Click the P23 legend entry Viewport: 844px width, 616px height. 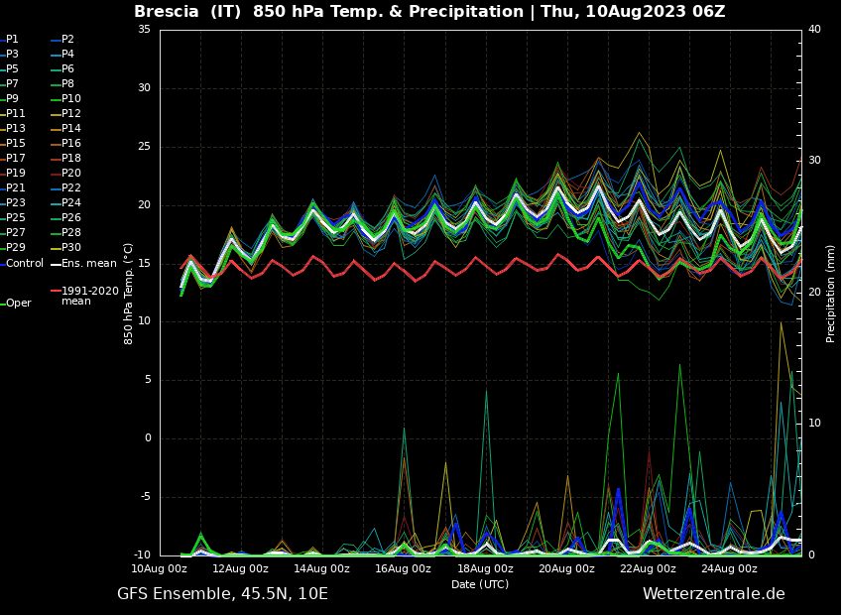13,203
